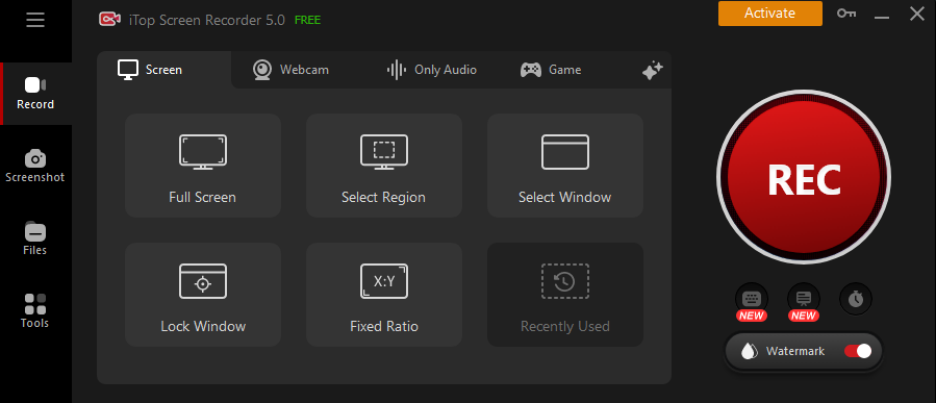Image resolution: width=936 pixels, height=403 pixels.
Task: Choose Lock Window recording mode
Action: tap(203, 294)
